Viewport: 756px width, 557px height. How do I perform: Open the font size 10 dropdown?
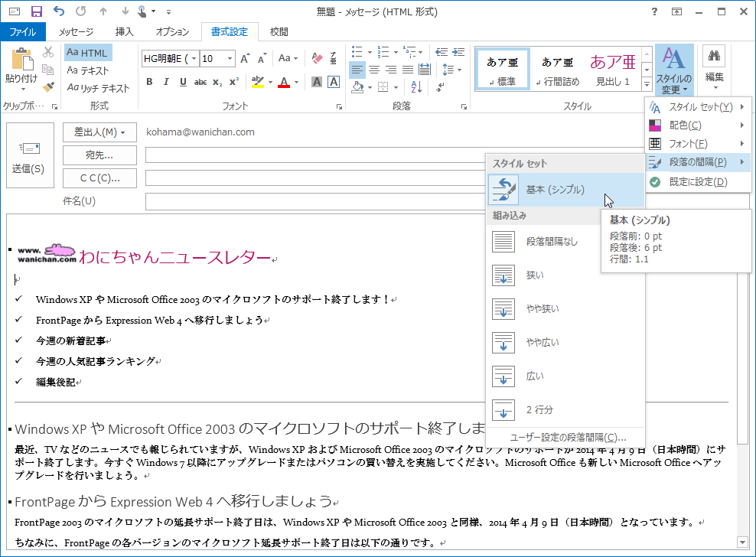pos(230,58)
